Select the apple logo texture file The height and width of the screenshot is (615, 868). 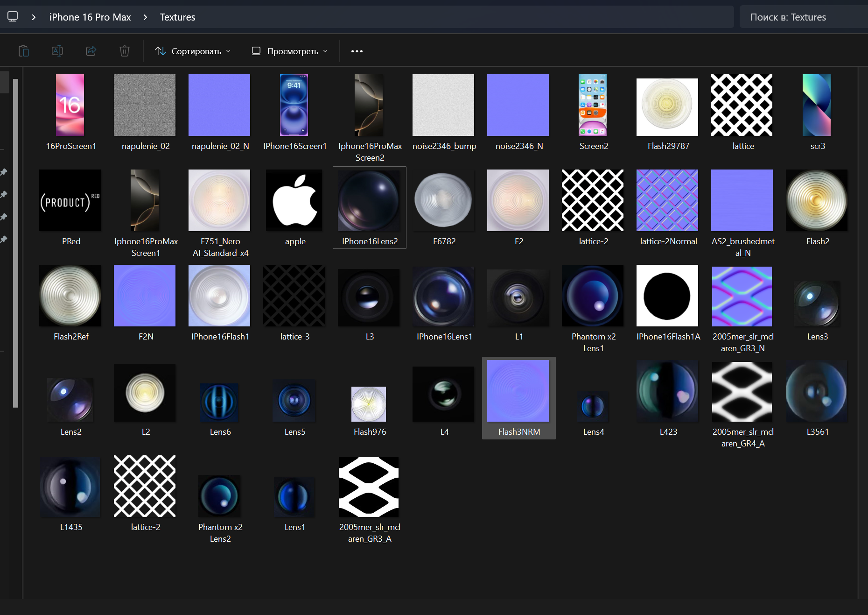click(294, 201)
